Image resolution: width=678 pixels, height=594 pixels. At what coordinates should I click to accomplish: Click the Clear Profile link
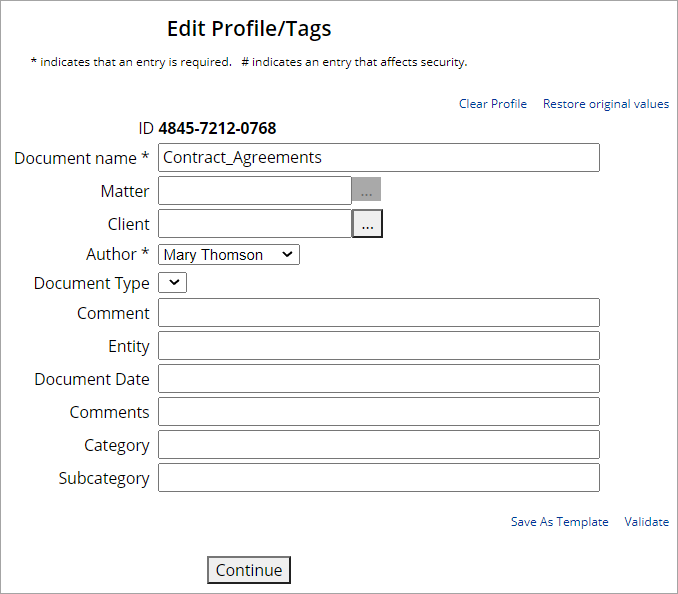(492, 104)
